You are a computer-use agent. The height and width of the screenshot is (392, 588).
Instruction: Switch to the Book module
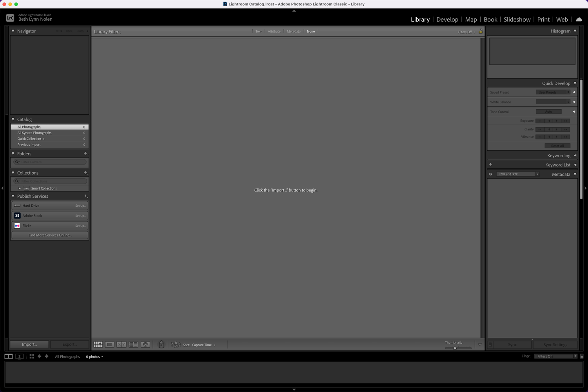pos(490,19)
